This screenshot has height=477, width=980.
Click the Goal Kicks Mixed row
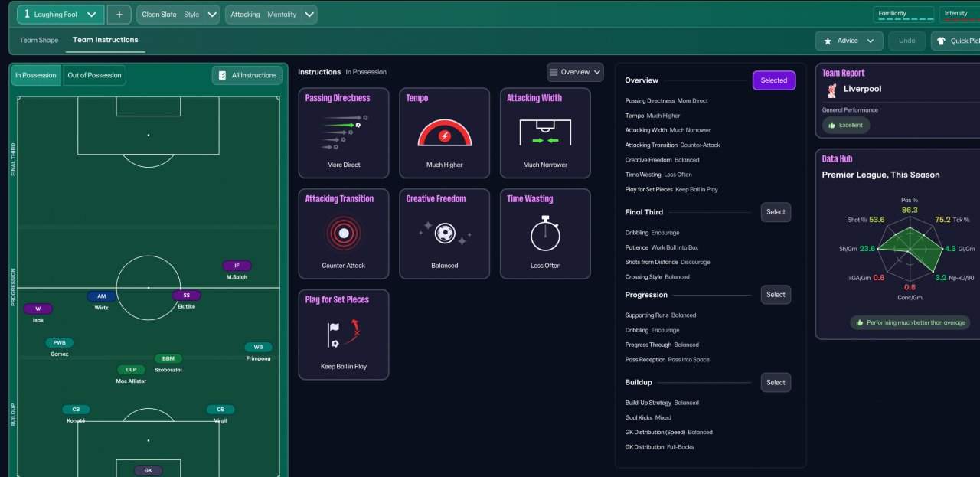point(648,418)
